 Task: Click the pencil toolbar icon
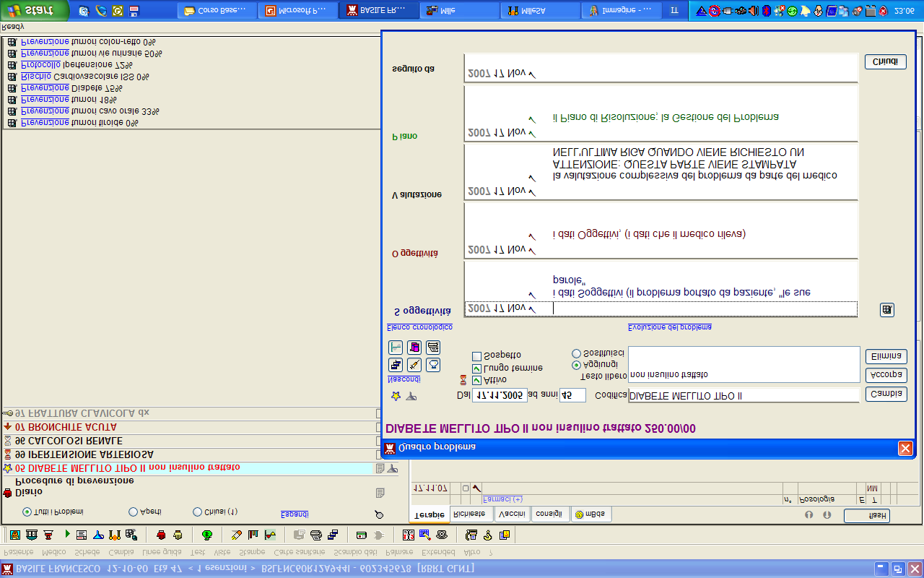(x=236, y=535)
